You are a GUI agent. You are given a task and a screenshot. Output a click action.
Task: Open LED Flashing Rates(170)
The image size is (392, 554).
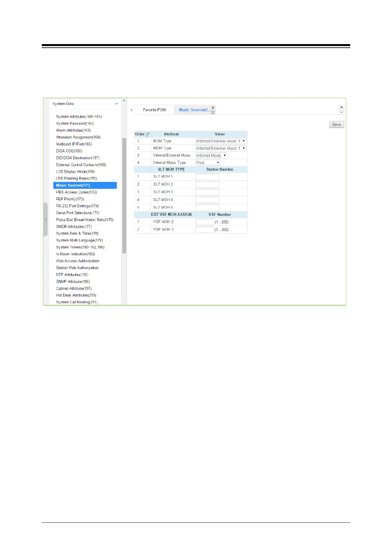coord(76,179)
